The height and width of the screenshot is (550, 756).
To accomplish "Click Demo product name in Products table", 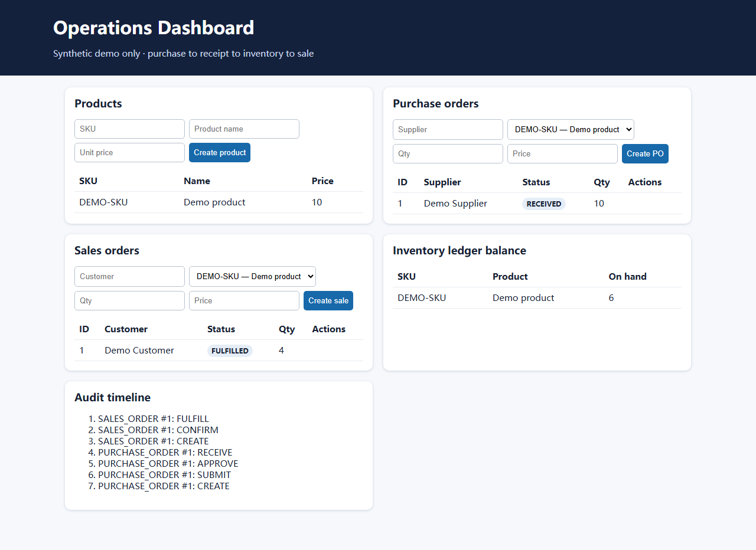I will click(214, 202).
